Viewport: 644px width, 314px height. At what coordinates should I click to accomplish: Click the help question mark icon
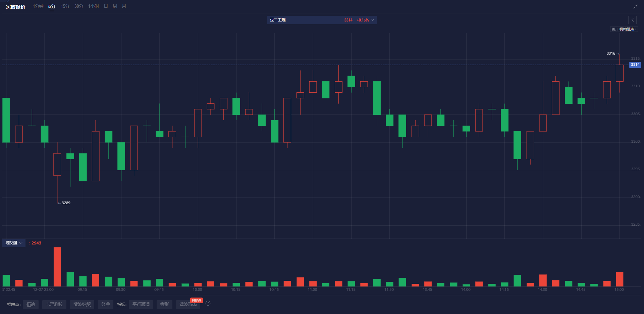click(x=208, y=303)
